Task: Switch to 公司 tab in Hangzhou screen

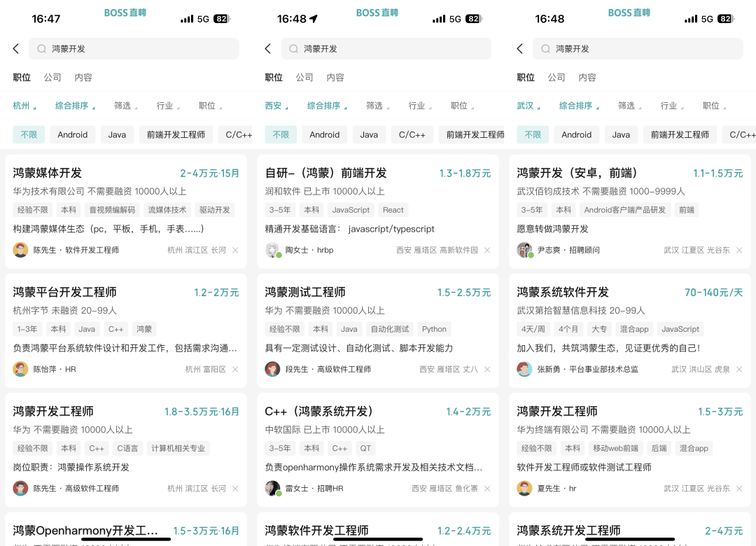Action: click(x=52, y=77)
